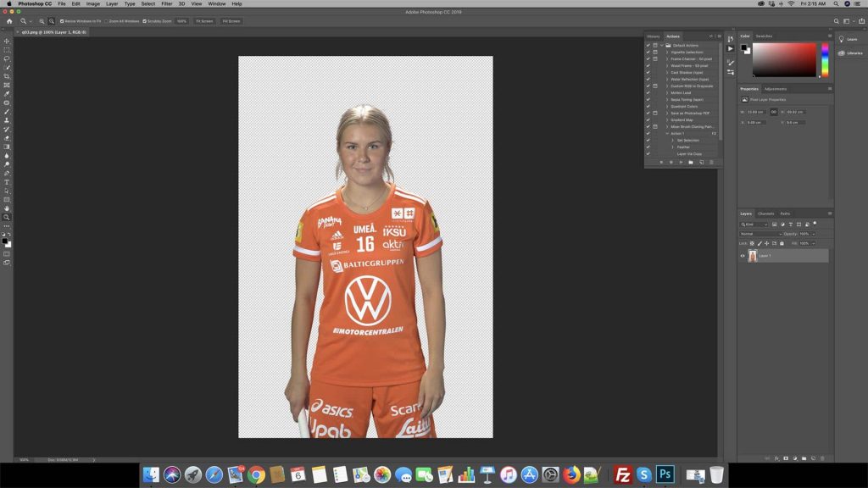This screenshot has height=488, width=868.
Task: Toggle dialog box for Save as Photoshop PDF
Action: 655,113
